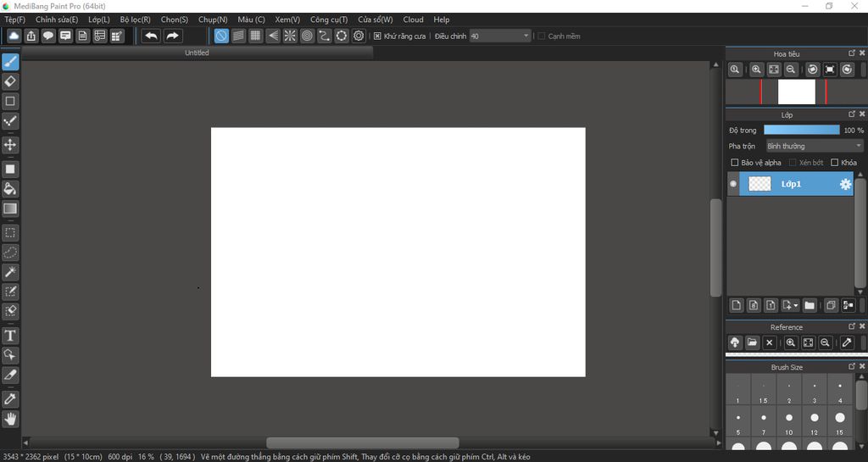Close the Brush Size panel
Viewport: 868px width, 462px height.
point(862,366)
